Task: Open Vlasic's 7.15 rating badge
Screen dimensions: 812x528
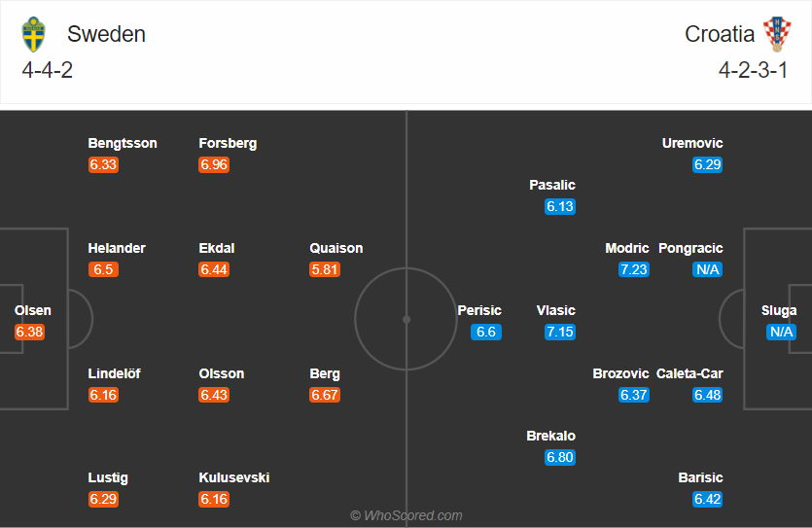Action: (560, 332)
